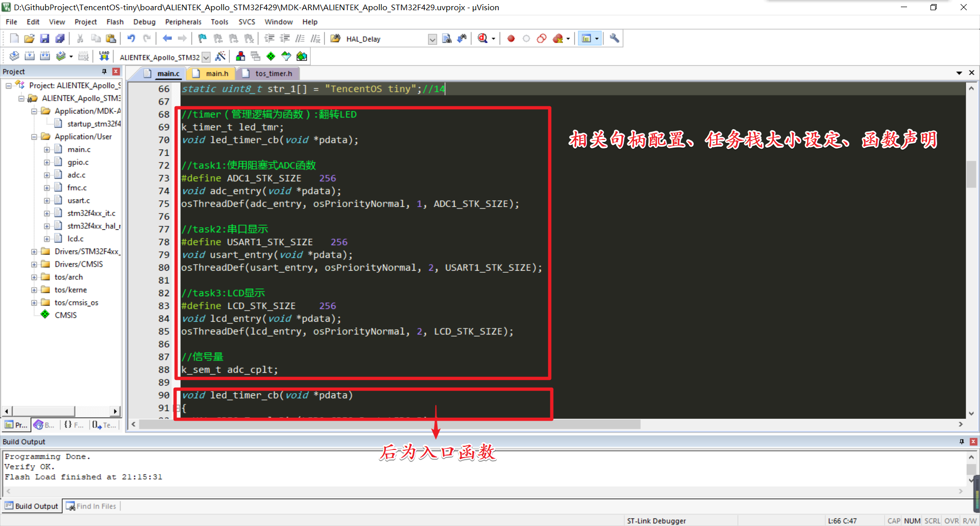The width and height of the screenshot is (980, 526).
Task: Download code to flash with LOAD icon
Action: coord(104,56)
